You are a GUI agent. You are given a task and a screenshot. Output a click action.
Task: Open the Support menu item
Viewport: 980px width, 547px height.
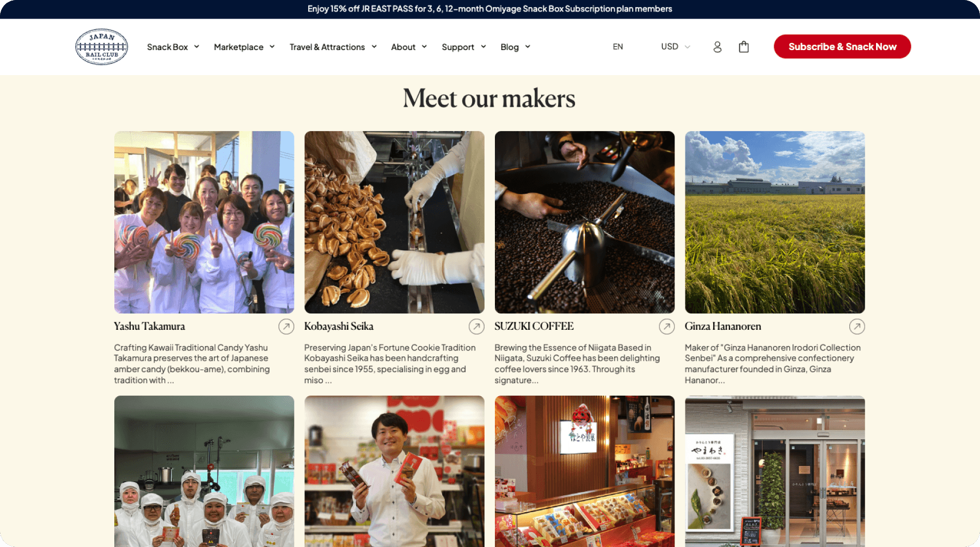point(464,47)
